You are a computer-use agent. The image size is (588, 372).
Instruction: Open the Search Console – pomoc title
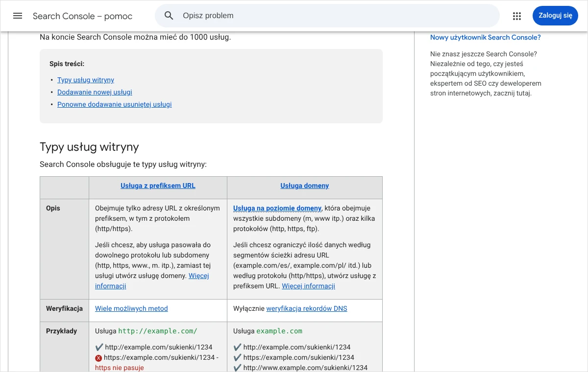(x=82, y=16)
